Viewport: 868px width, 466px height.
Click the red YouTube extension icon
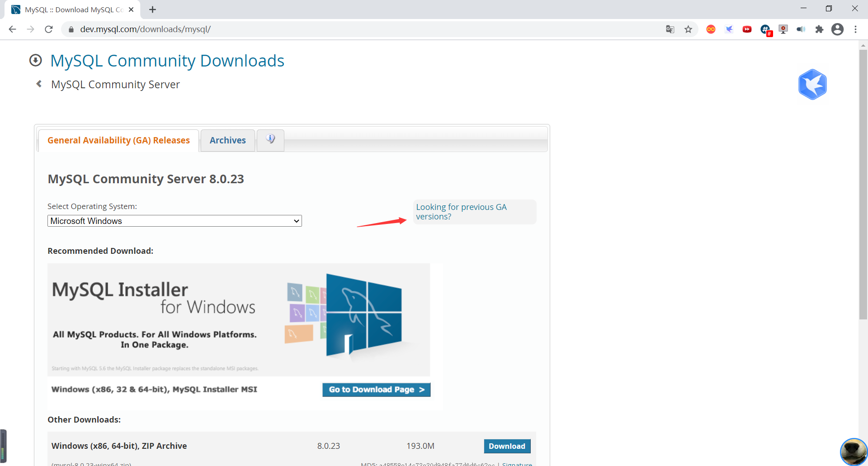pos(747,29)
